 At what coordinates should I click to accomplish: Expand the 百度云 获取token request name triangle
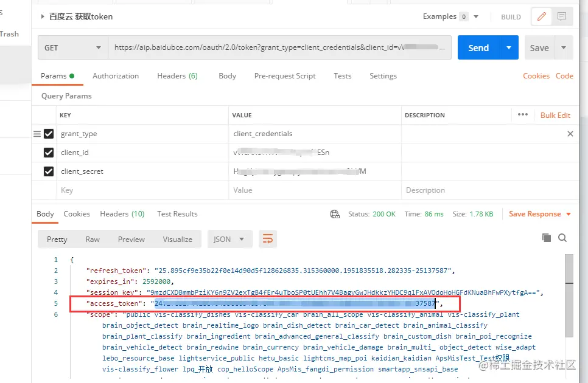[43, 16]
